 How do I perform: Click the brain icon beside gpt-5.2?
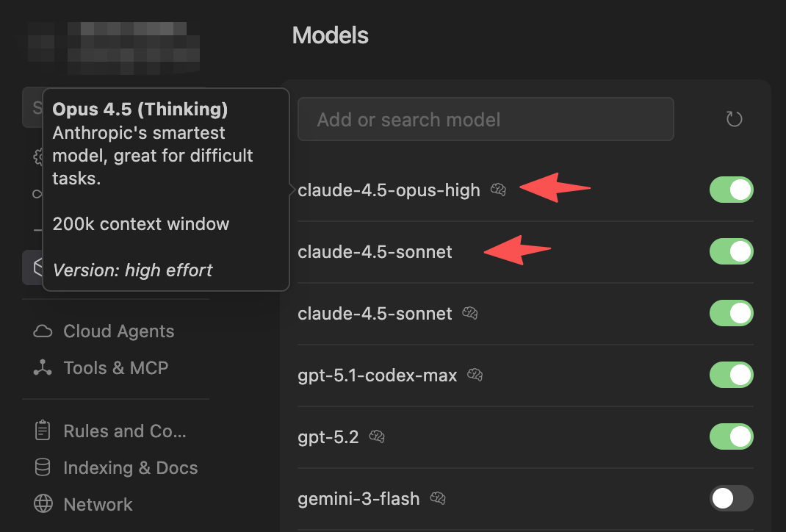click(377, 437)
